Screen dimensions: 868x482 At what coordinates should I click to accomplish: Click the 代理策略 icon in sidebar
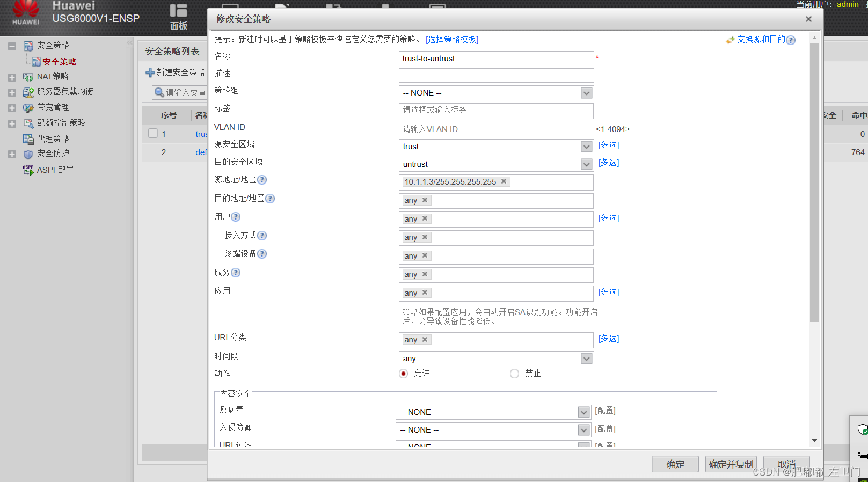[28, 140]
